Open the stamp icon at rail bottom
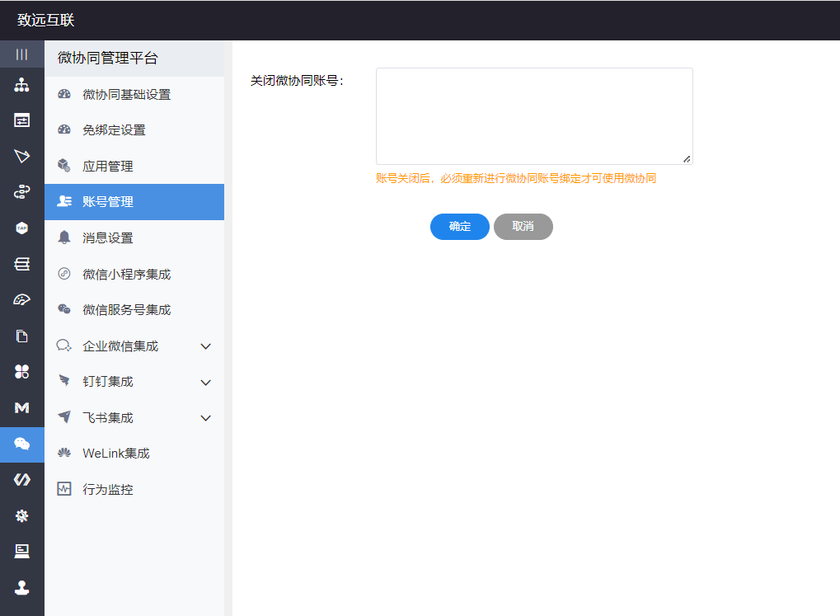The image size is (840, 616). point(22,587)
